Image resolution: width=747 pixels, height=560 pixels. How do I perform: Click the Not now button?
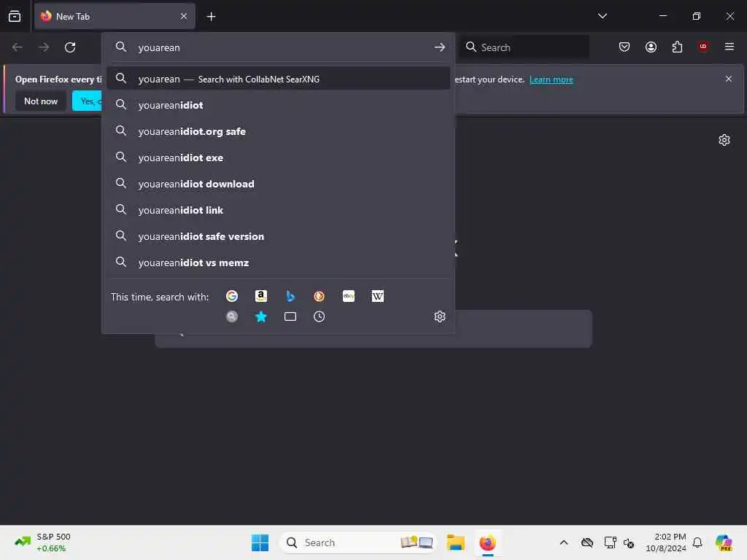tap(41, 101)
